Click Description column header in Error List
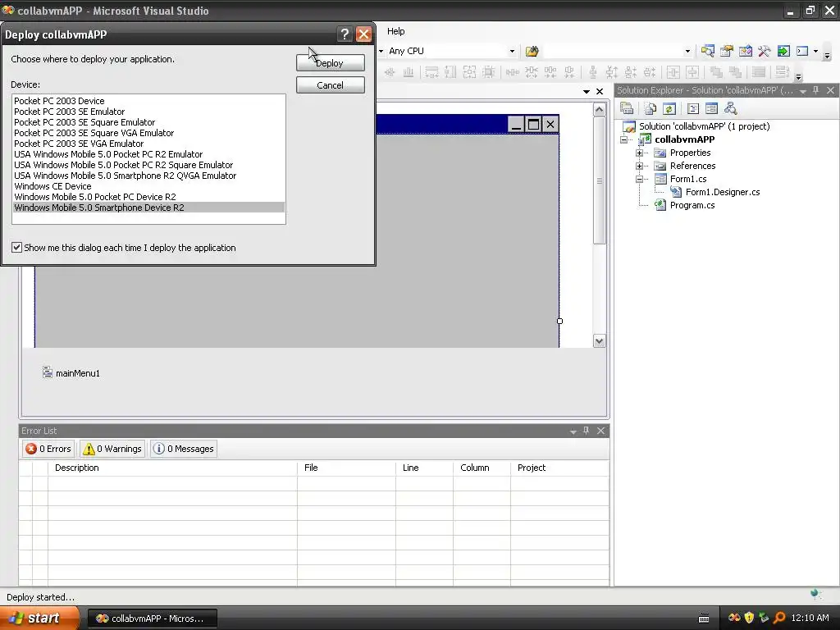840x630 pixels. (172, 468)
